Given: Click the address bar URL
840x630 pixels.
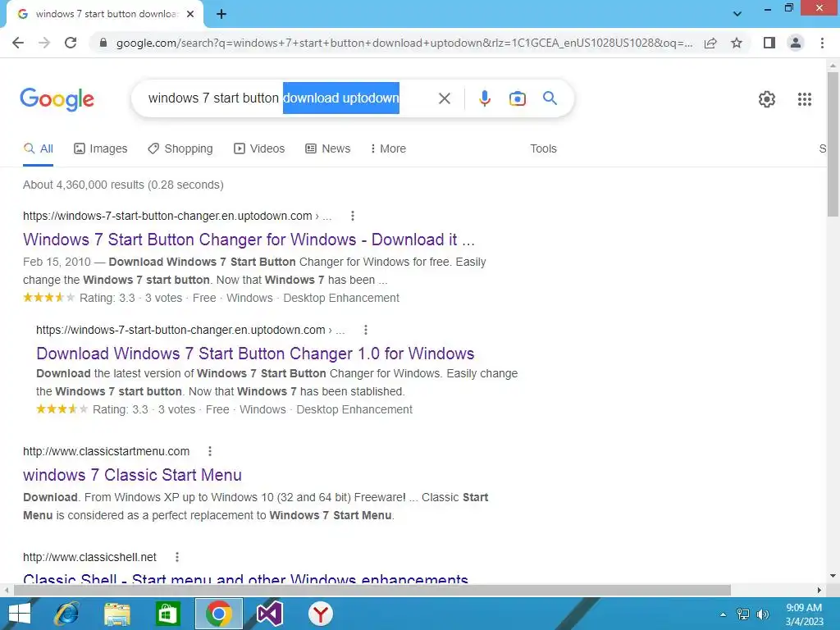Looking at the screenshot, I should (404, 43).
